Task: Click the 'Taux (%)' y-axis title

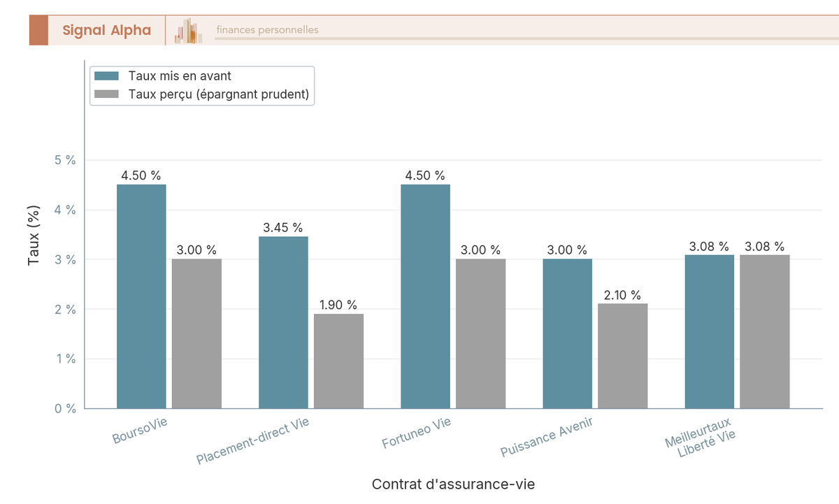Action: (33, 235)
